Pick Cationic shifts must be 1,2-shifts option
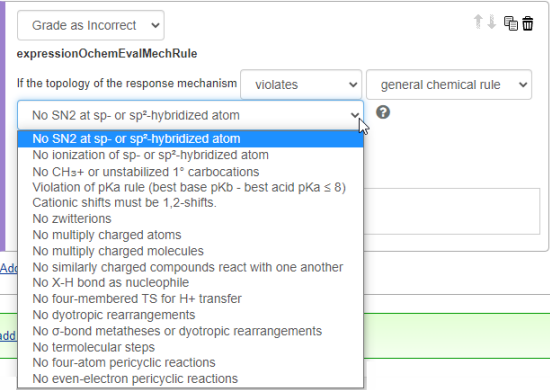Viewport: 550px width, 390px height. pos(190,203)
